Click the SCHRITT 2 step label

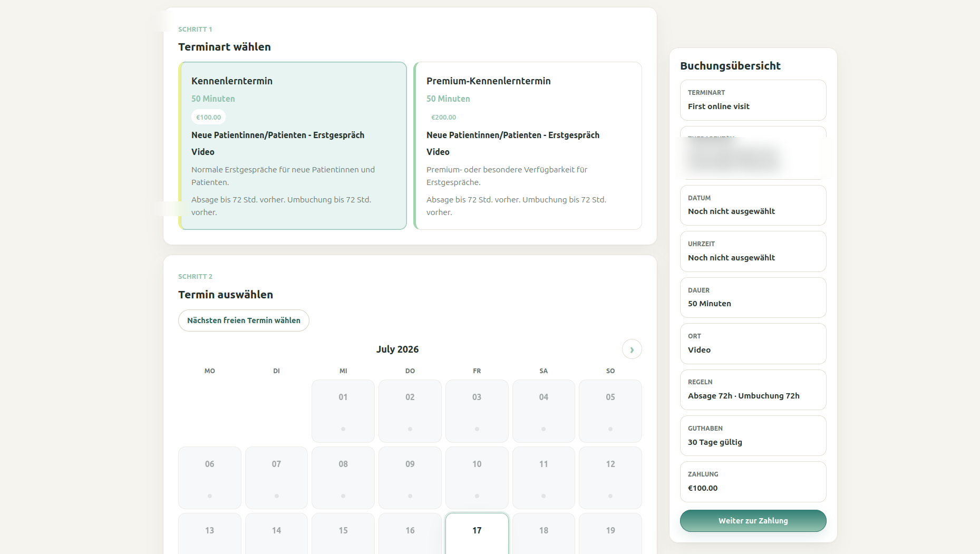195,277
